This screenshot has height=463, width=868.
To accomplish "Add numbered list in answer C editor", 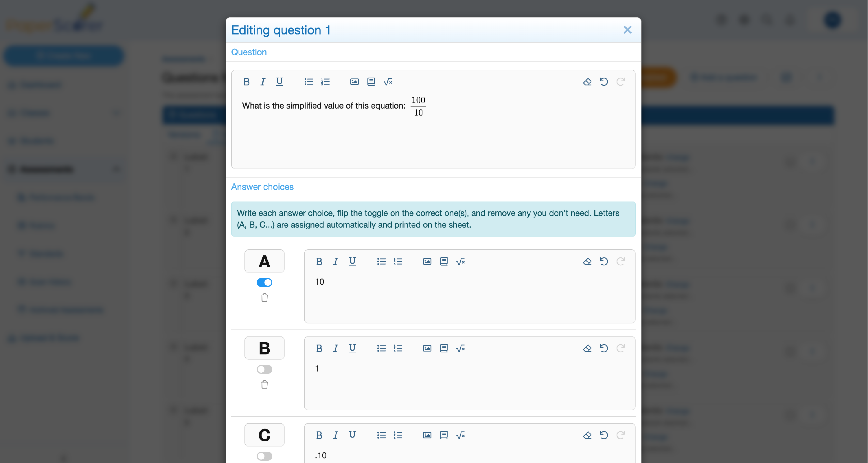I will (398, 435).
